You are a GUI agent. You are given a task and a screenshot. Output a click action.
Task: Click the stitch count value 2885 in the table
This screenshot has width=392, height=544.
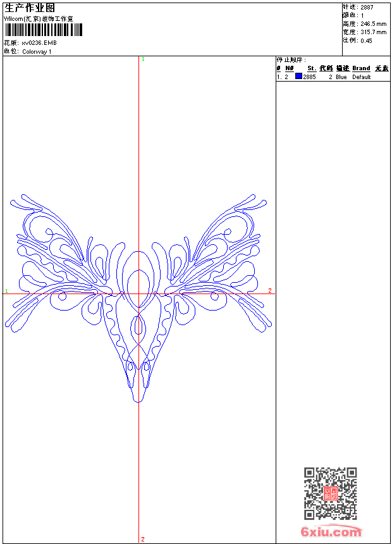click(x=309, y=77)
